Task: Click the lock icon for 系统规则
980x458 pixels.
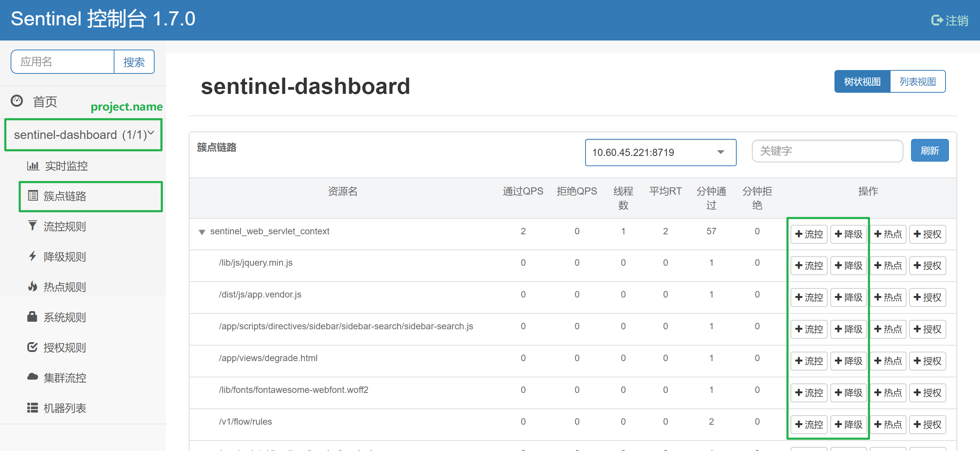Action: tap(32, 317)
